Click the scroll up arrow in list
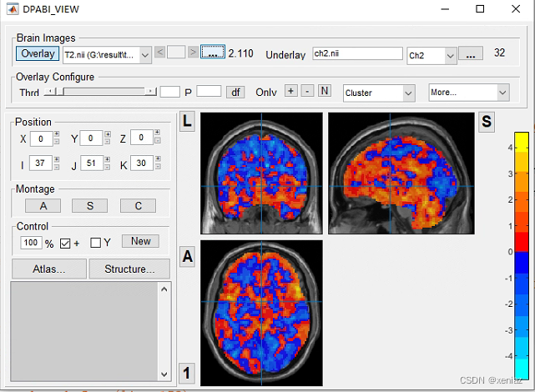The height and width of the screenshot is (392, 535). [164, 289]
